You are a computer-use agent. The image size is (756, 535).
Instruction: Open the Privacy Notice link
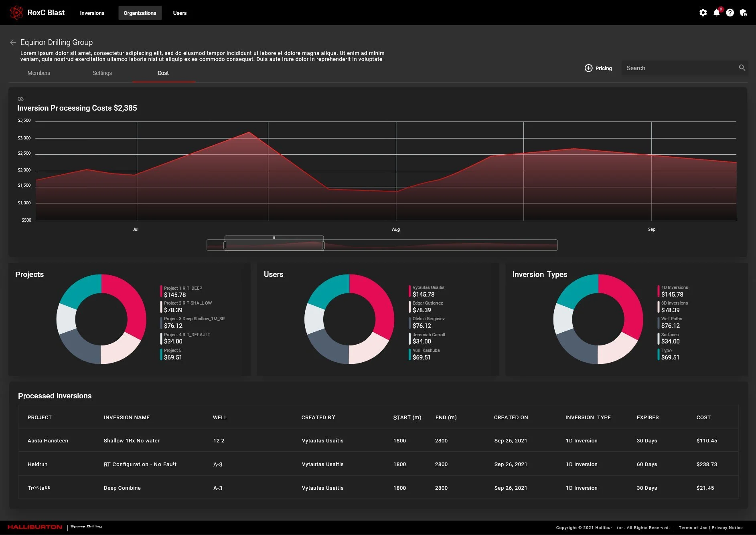(727, 527)
